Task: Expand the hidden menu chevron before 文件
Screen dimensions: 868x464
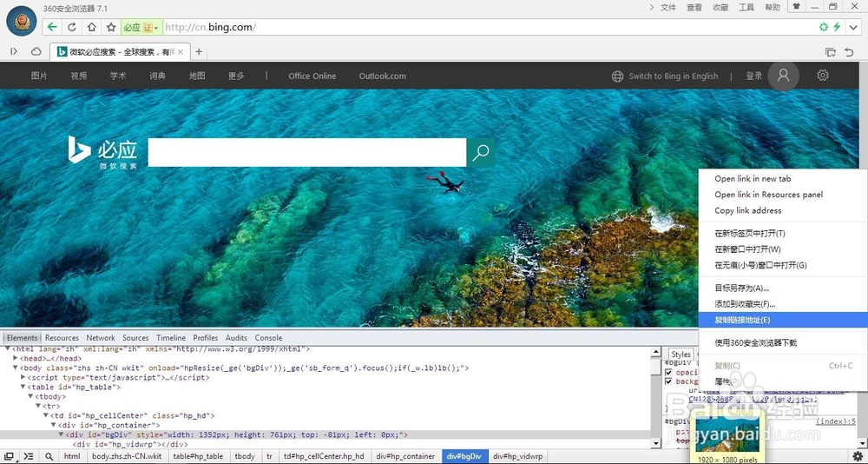Action: tap(652, 7)
